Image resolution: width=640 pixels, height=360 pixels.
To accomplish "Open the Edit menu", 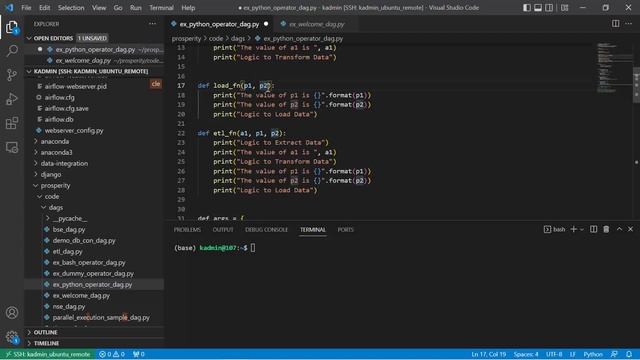I will [x=44, y=8].
